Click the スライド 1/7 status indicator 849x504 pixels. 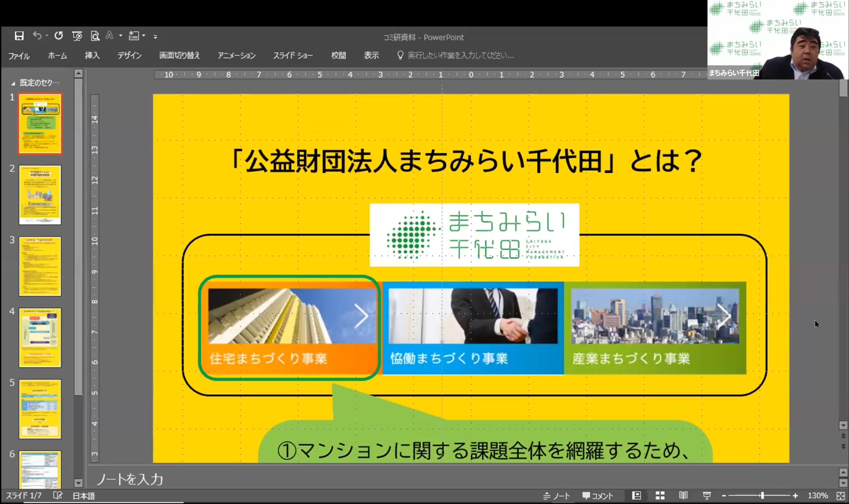[x=24, y=496]
